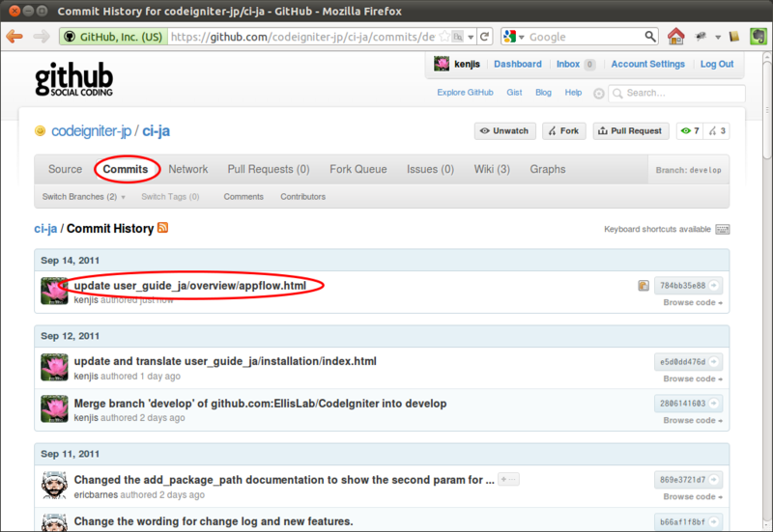Viewport: 773px width, 532px height.
Task: Reload the page with the refresh icon
Action: click(x=485, y=37)
